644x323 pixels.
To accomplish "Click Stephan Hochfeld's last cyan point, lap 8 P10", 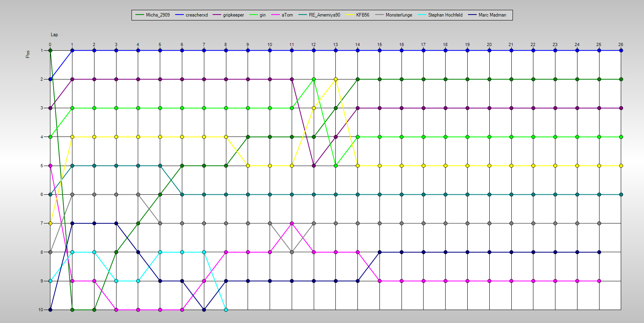I will tap(226, 310).
